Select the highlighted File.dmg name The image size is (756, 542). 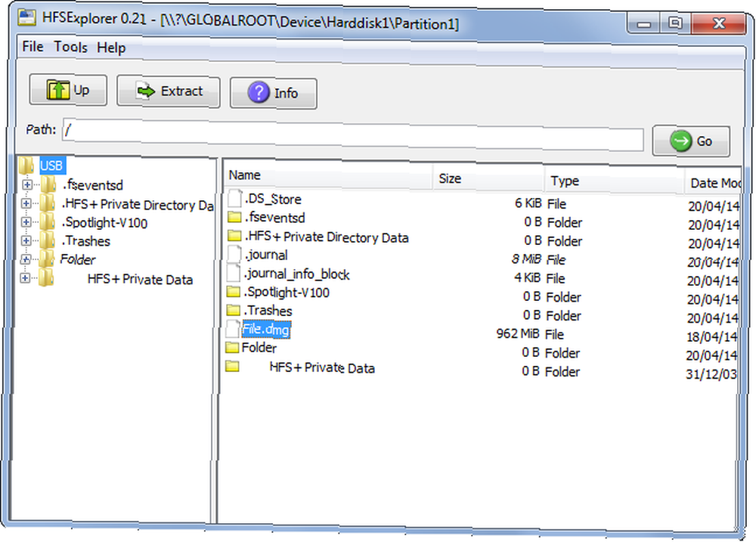click(266, 330)
